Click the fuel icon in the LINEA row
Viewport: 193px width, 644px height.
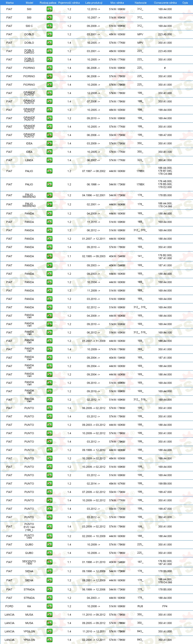(50, 160)
